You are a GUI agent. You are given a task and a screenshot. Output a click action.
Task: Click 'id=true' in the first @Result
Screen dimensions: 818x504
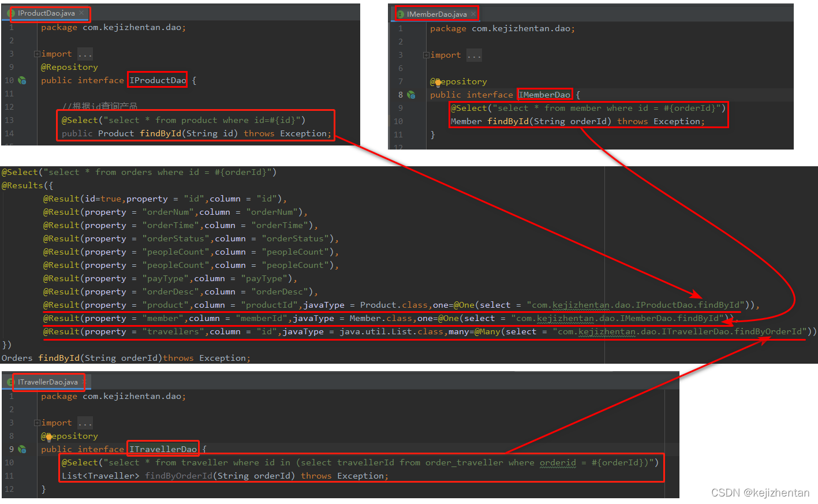[x=103, y=199]
